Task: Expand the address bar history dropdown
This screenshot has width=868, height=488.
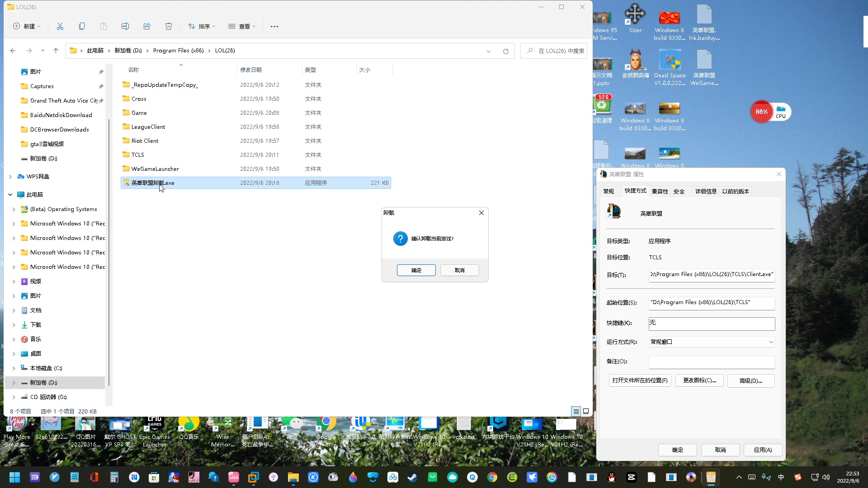Action: [x=489, y=51]
